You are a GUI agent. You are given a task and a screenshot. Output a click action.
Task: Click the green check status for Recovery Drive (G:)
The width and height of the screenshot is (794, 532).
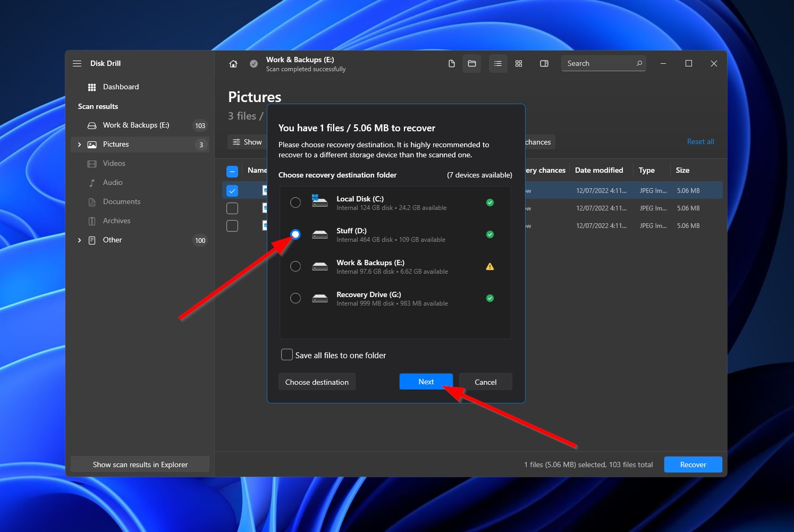(x=490, y=298)
